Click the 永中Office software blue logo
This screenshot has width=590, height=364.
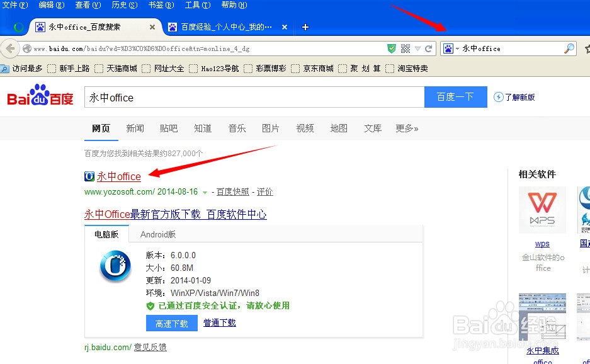(x=115, y=266)
